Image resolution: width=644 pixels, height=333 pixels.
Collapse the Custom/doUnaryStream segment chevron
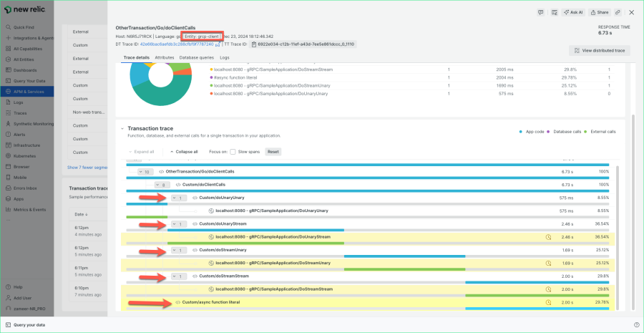(x=175, y=224)
